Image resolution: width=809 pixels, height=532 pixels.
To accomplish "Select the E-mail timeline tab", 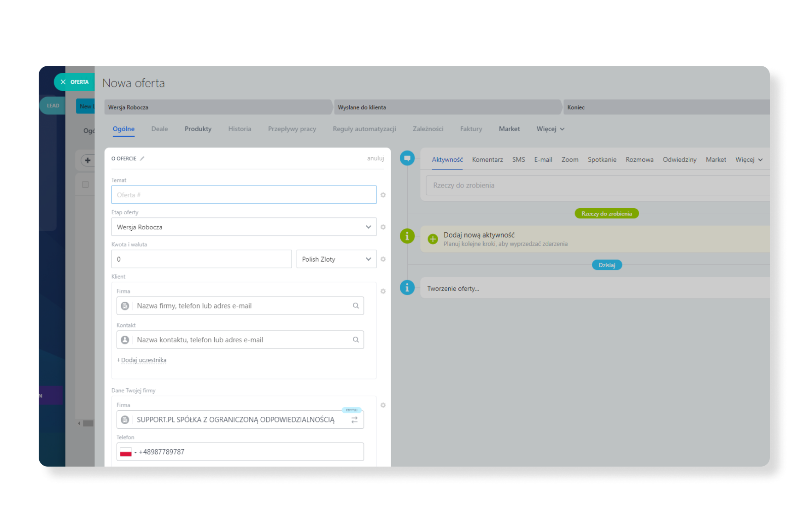I will [543, 160].
